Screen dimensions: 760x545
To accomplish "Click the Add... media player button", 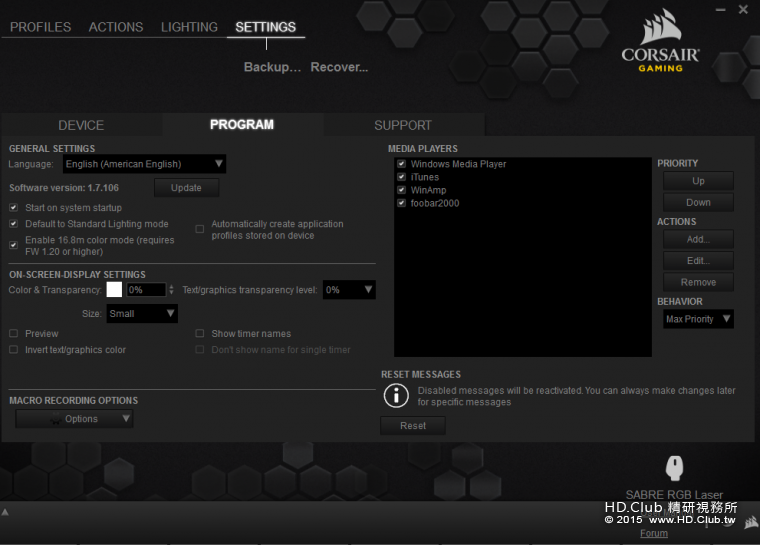I will click(x=698, y=240).
